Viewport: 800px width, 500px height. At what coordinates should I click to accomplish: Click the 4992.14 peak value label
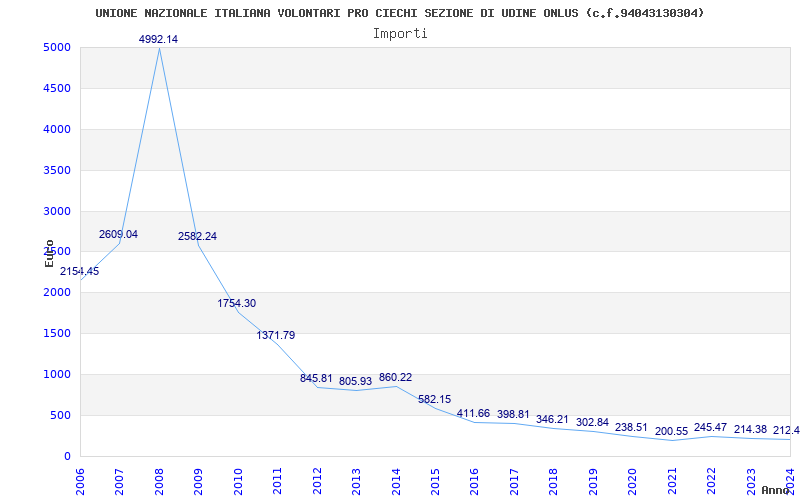[158, 39]
